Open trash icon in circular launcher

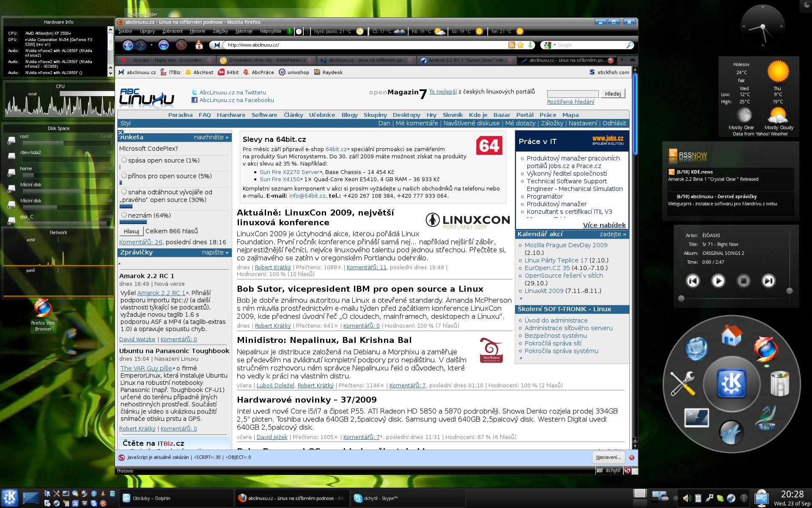point(779,383)
